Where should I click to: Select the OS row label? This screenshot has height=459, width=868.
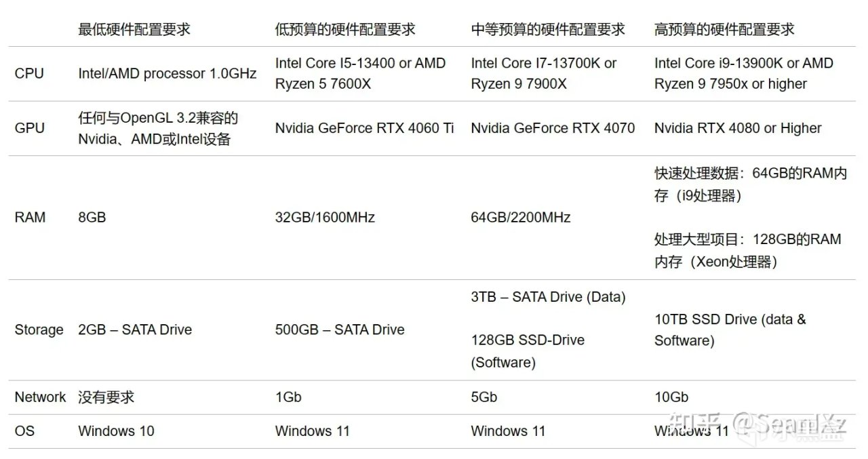[24, 431]
